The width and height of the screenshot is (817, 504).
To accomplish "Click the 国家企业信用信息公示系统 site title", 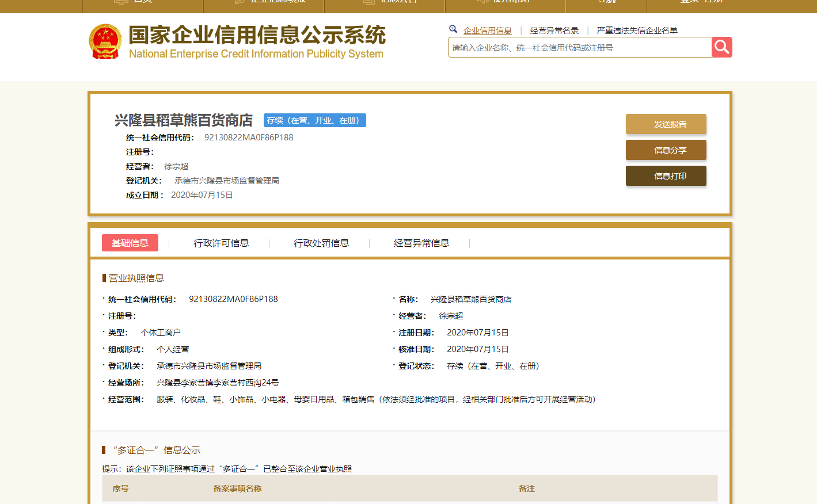I will point(257,35).
